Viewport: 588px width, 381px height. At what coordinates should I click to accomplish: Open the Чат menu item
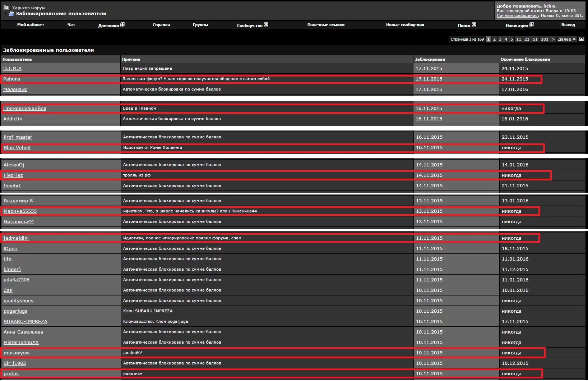point(71,25)
